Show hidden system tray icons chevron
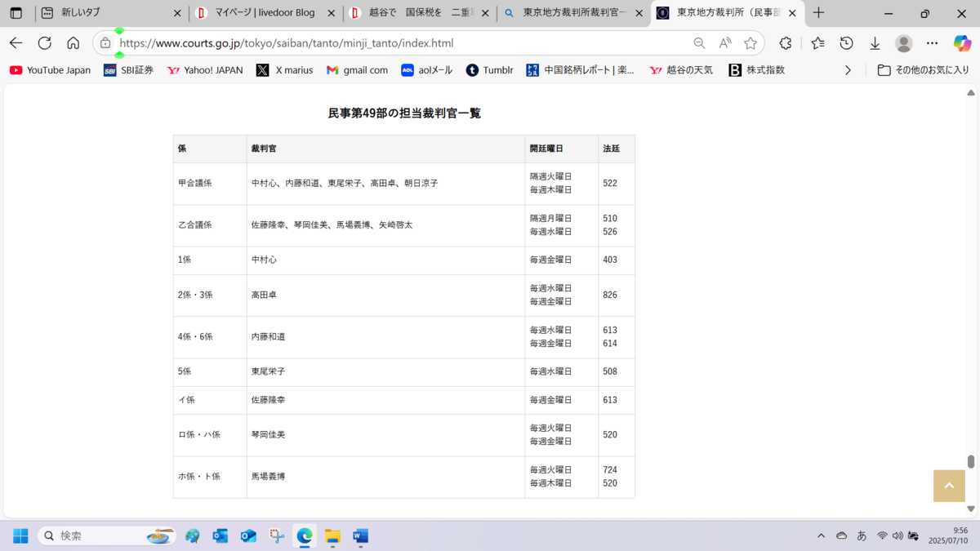980x551 pixels. 821,536
